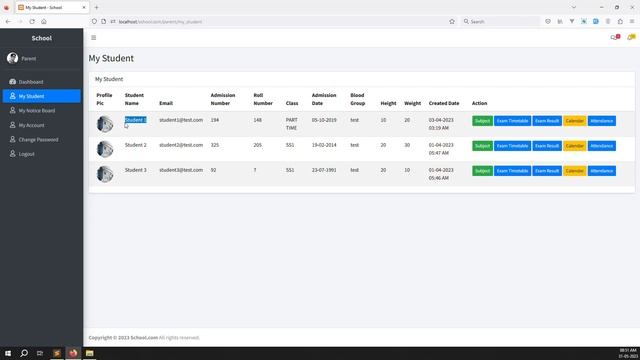Open the library icon in toolbar

click(560, 21)
